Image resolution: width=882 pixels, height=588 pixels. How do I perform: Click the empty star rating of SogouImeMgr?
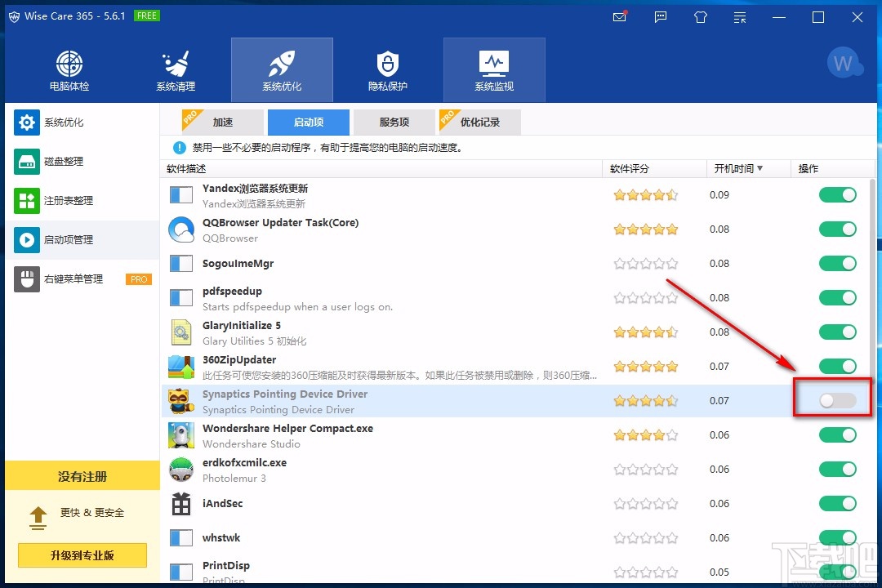(646, 264)
